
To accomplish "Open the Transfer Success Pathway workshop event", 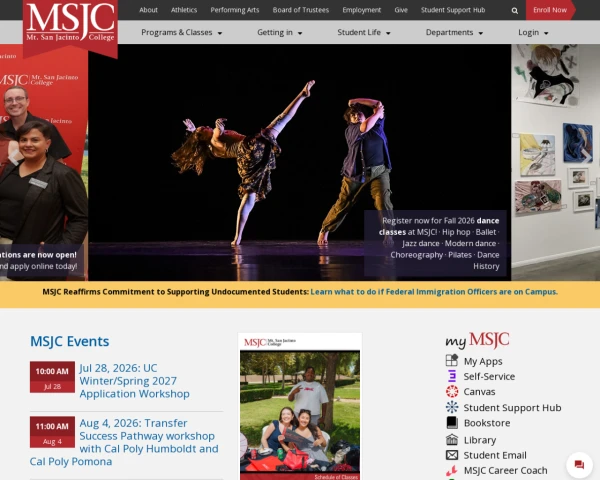I will click(x=124, y=442).
